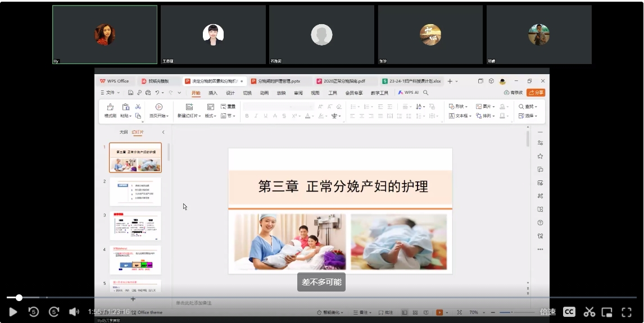Click the format painter 格式刷 icon
Screen dimensions: 644x323
(x=110, y=107)
